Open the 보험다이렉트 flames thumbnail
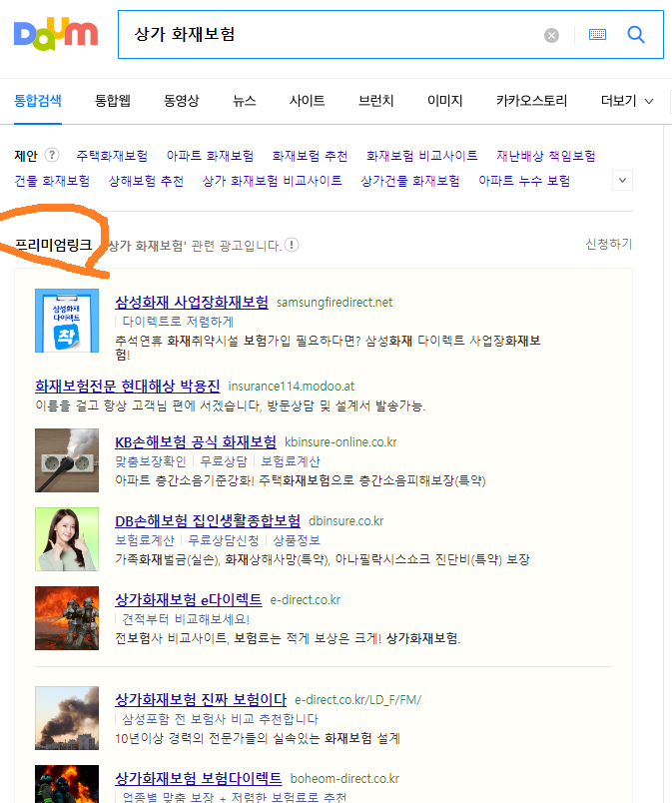Image resolution: width=672 pixels, height=803 pixels. 67,784
